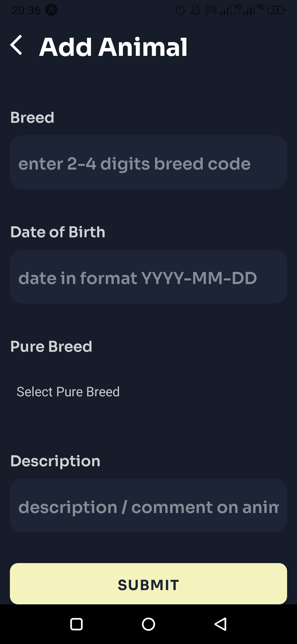Tap the data saver icon in status bar

point(211,10)
